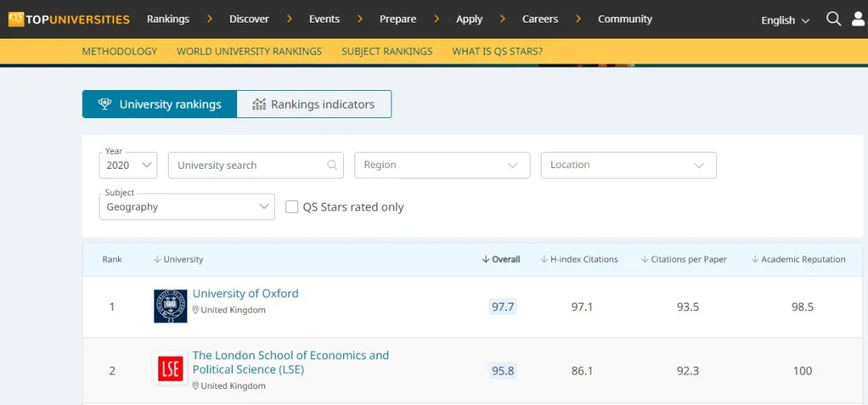Open the QS TopUniversities logo homepage
Viewport: 868px width, 405px height.
(68, 19)
